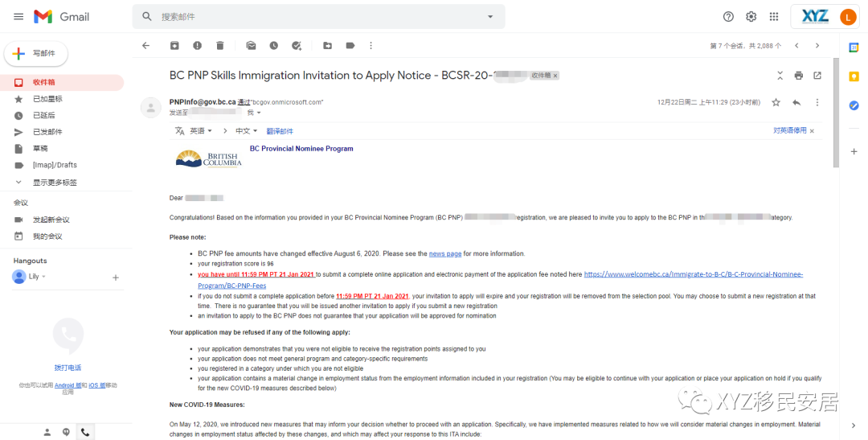This screenshot has height=440, width=868.
Task: Hide the side panel chevron
Action: pos(853,426)
